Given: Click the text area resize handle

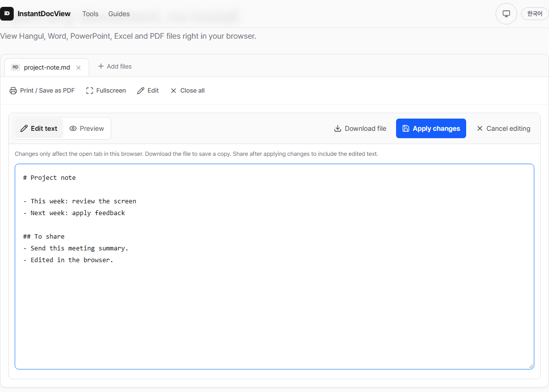Looking at the screenshot, I should click(531, 366).
